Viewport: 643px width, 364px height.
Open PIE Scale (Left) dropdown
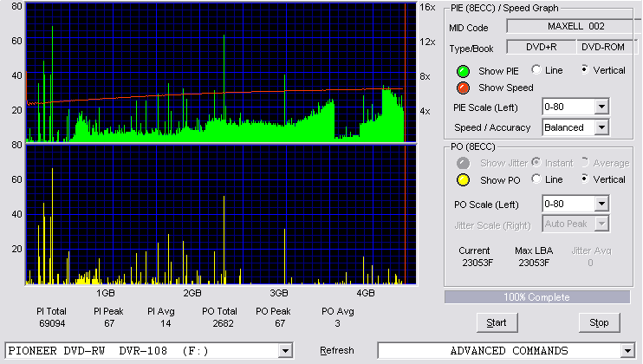tap(601, 107)
